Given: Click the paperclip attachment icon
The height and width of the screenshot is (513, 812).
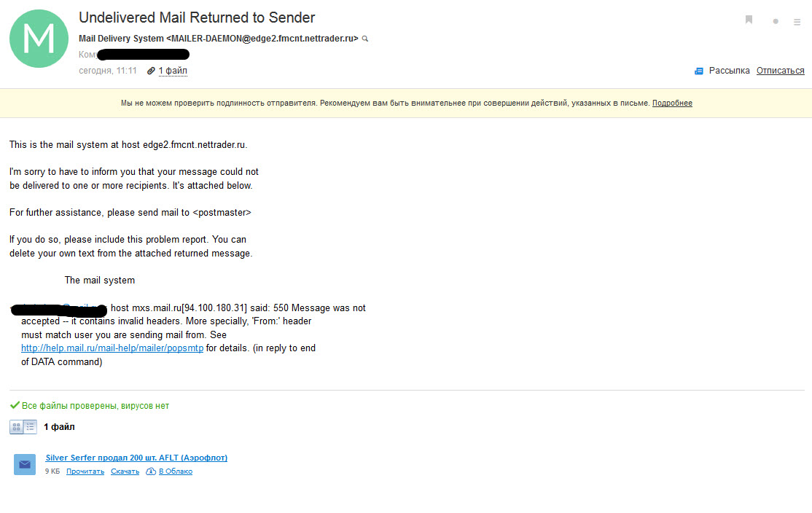Looking at the screenshot, I should point(151,71).
